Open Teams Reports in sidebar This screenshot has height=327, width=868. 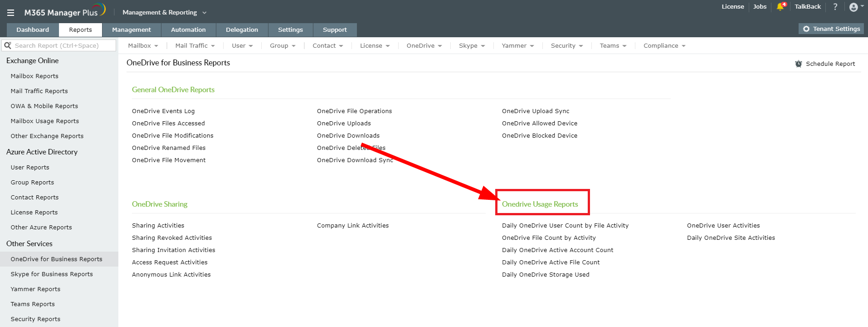33,304
